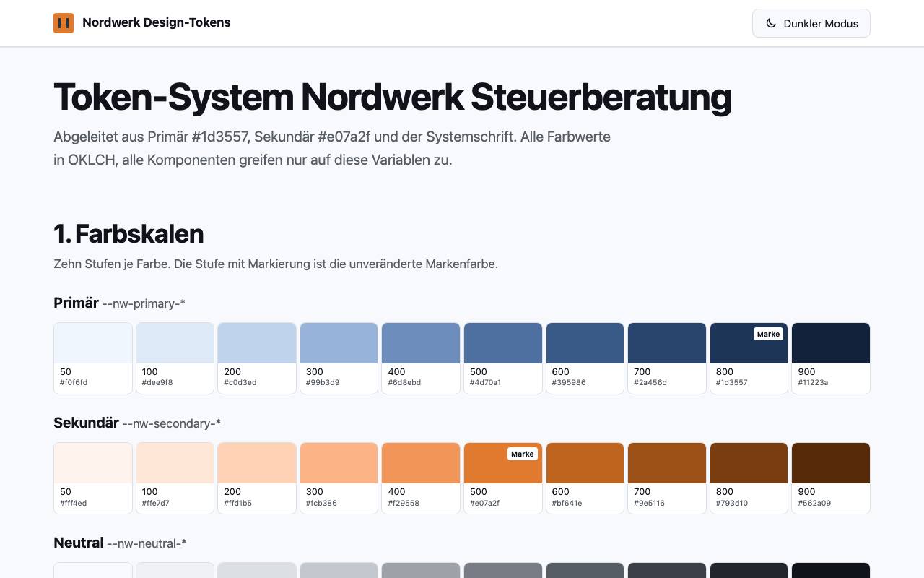Click the Sekundär 700 swatch #9e5116
The image size is (924, 578).
pos(667,478)
